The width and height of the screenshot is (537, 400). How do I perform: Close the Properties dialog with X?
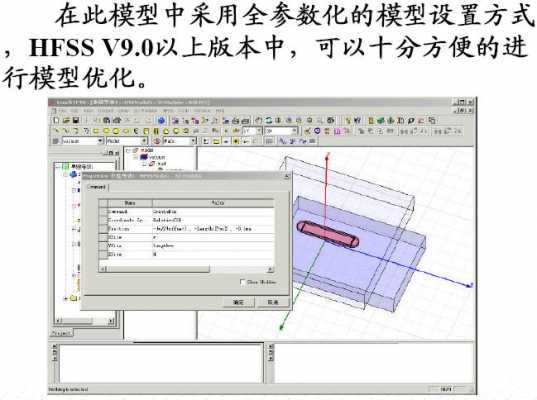[x=287, y=176]
